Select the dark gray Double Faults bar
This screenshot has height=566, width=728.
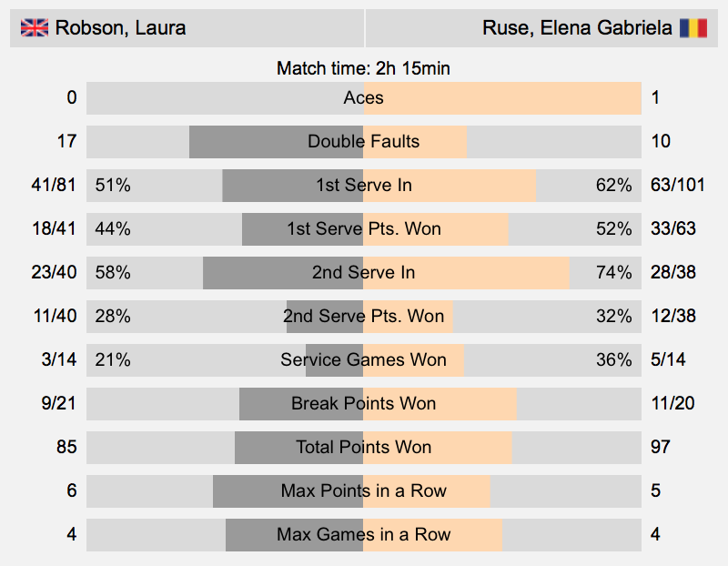[x=277, y=142]
